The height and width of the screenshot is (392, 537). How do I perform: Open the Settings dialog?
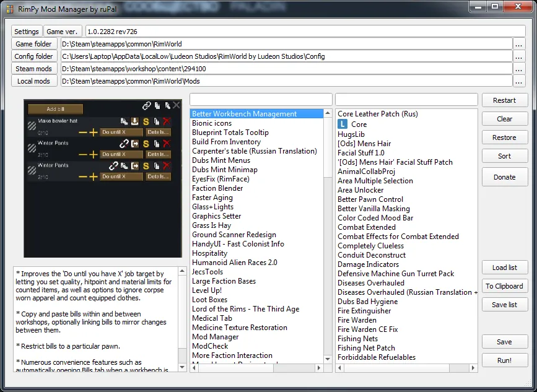click(x=27, y=32)
